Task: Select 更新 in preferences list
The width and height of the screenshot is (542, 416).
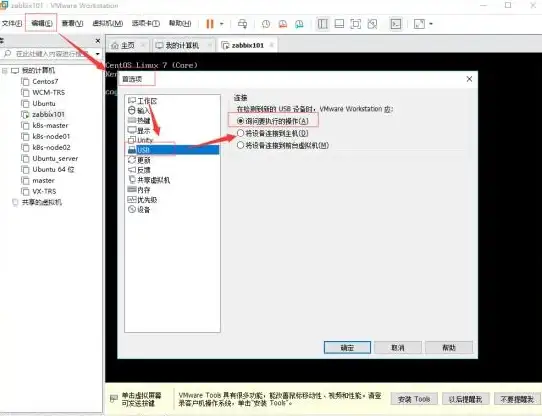Action: tap(143, 160)
